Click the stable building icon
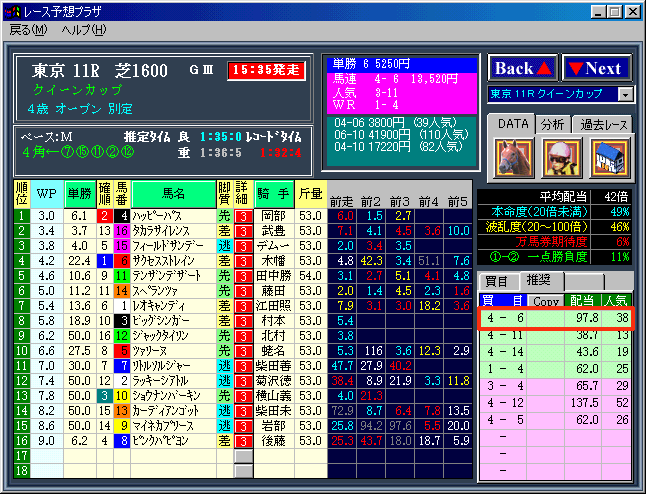Image resolution: width=646 pixels, height=494 pixels. 607,157
